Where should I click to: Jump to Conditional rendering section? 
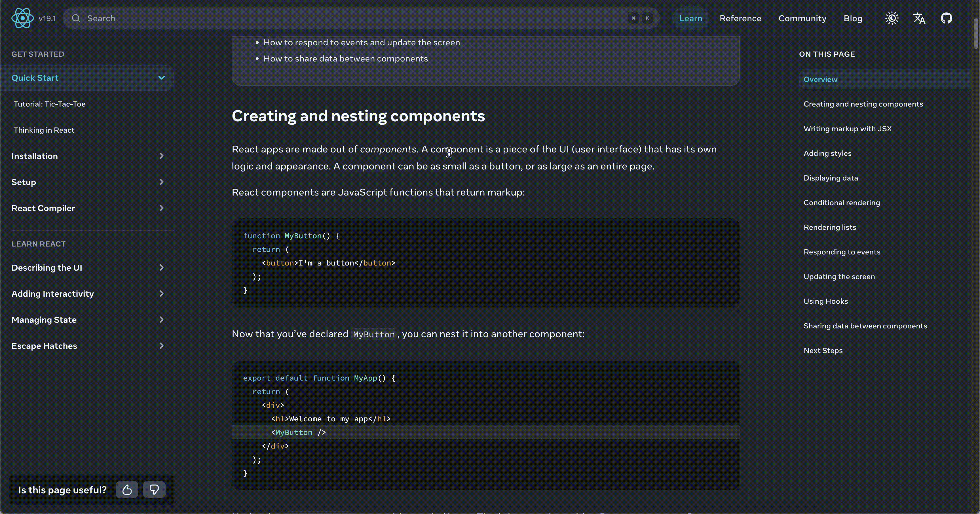click(x=842, y=203)
